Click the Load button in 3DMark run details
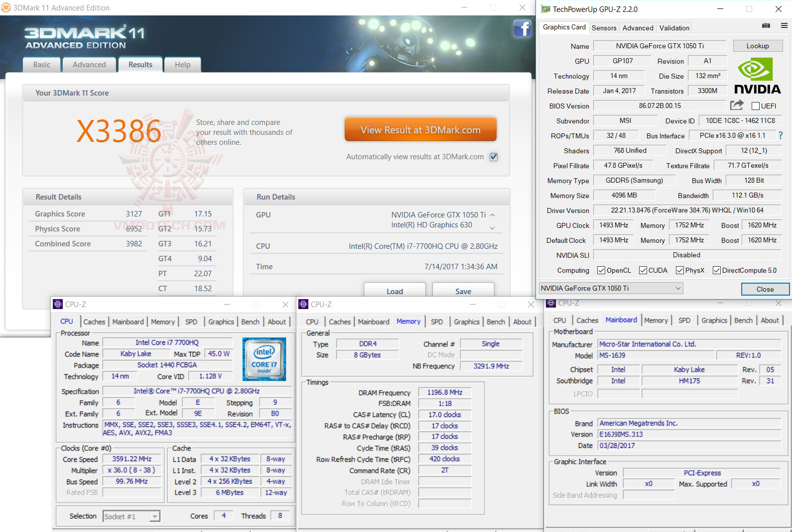 (395, 291)
